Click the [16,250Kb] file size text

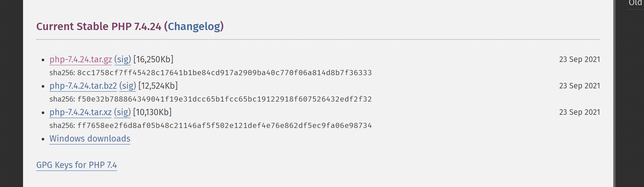153,59
